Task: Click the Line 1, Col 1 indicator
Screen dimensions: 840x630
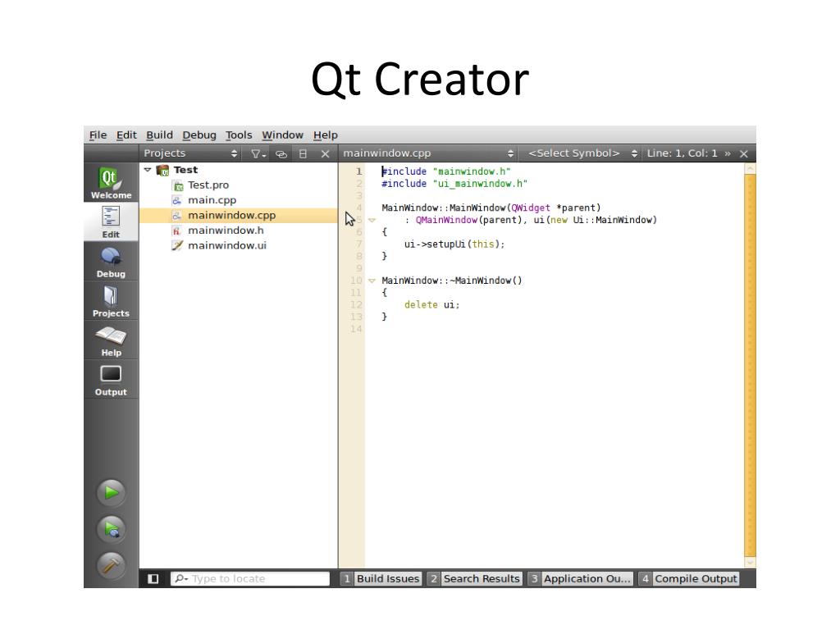Action: point(682,153)
